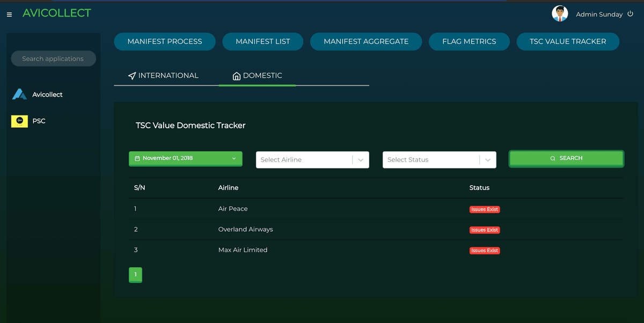Click the Admin Sunday user name

tap(599, 14)
